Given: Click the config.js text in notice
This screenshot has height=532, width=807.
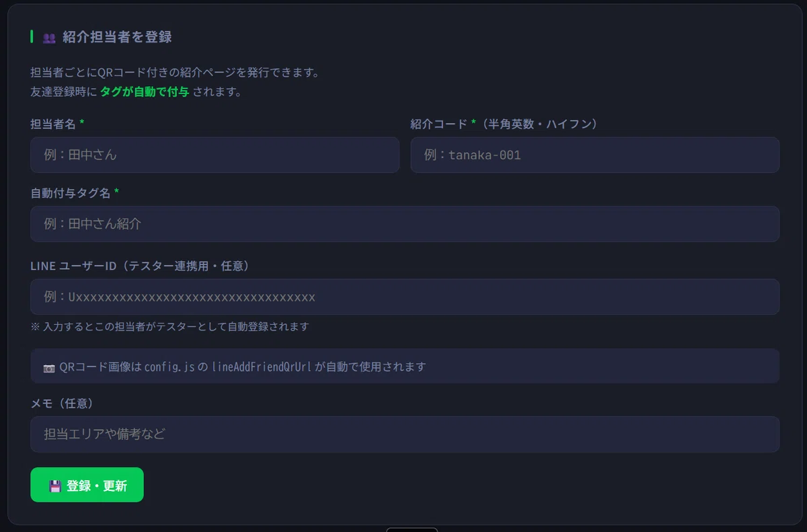Looking at the screenshot, I should tap(169, 367).
